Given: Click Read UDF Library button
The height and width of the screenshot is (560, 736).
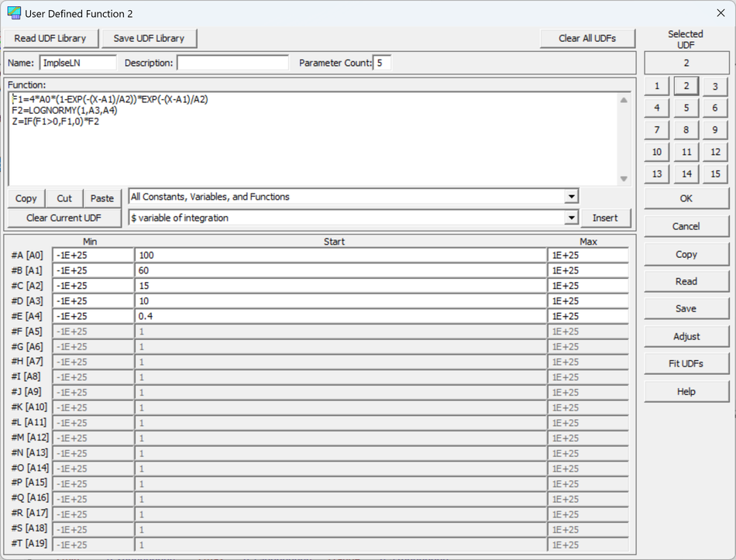Looking at the screenshot, I should point(50,39).
